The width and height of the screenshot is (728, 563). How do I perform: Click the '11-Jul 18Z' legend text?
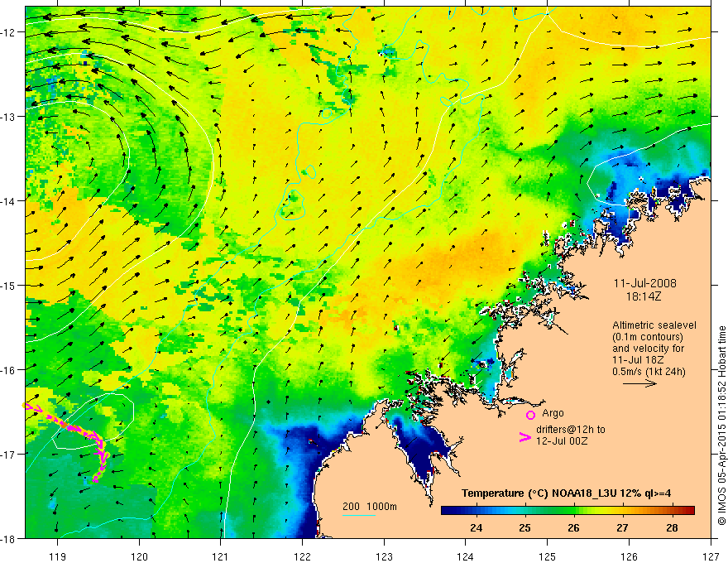click(638, 360)
